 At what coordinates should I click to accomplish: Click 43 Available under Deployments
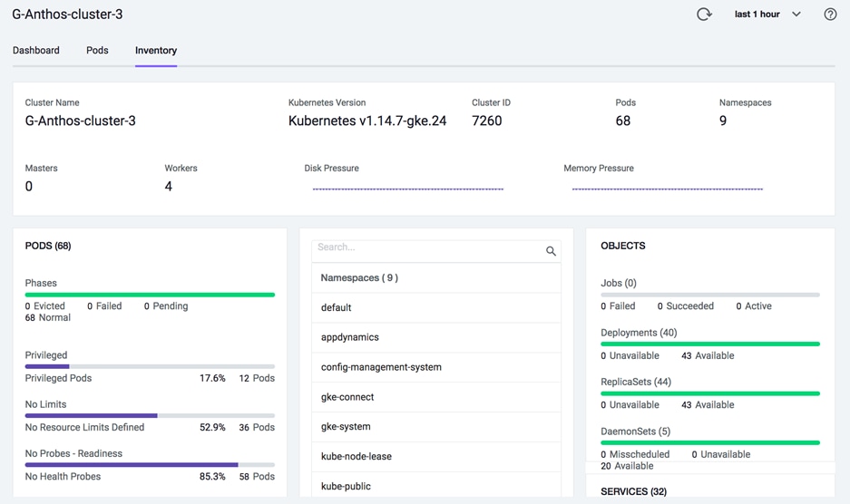[708, 356]
